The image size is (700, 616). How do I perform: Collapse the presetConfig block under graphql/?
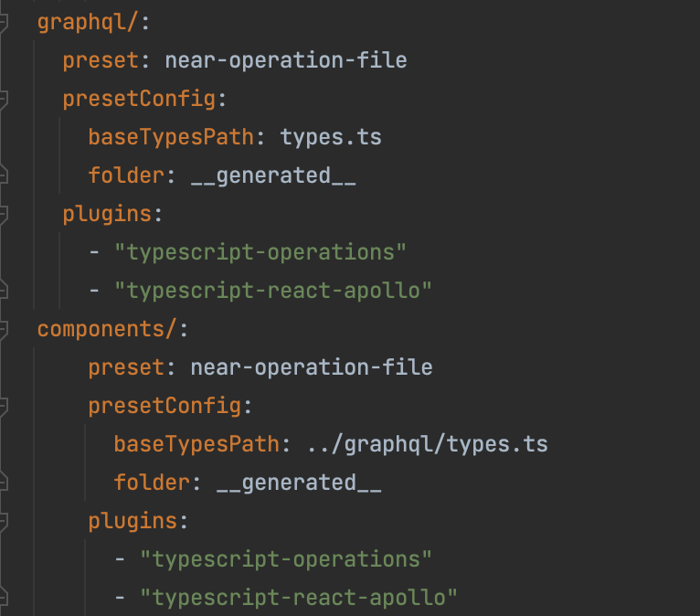point(3,99)
